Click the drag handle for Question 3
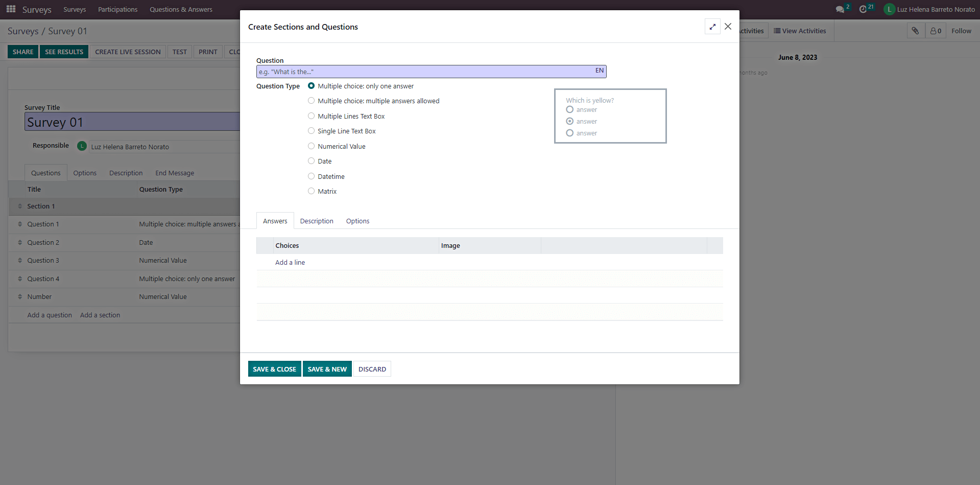 click(x=20, y=261)
